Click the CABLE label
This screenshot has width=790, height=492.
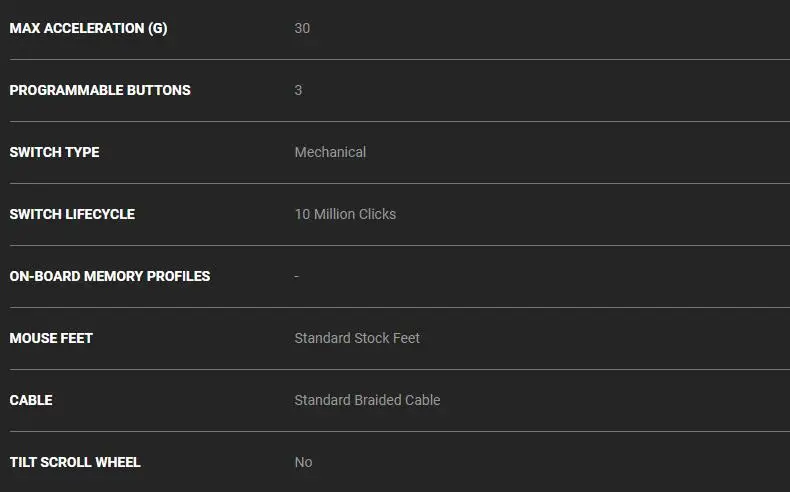coord(31,400)
